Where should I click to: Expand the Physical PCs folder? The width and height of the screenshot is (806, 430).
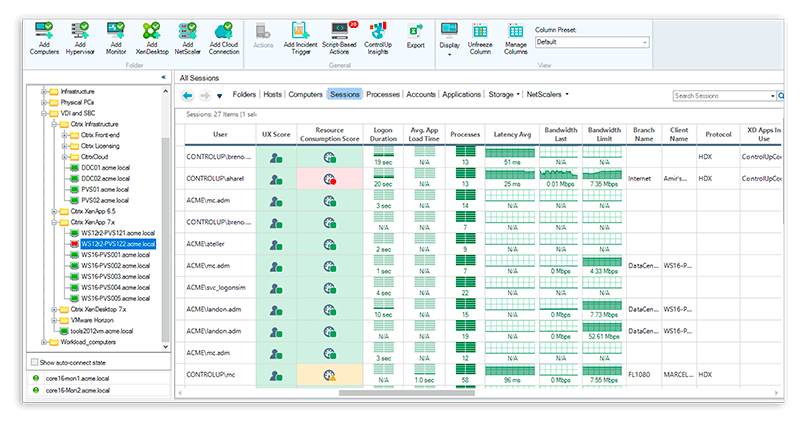click(44, 102)
